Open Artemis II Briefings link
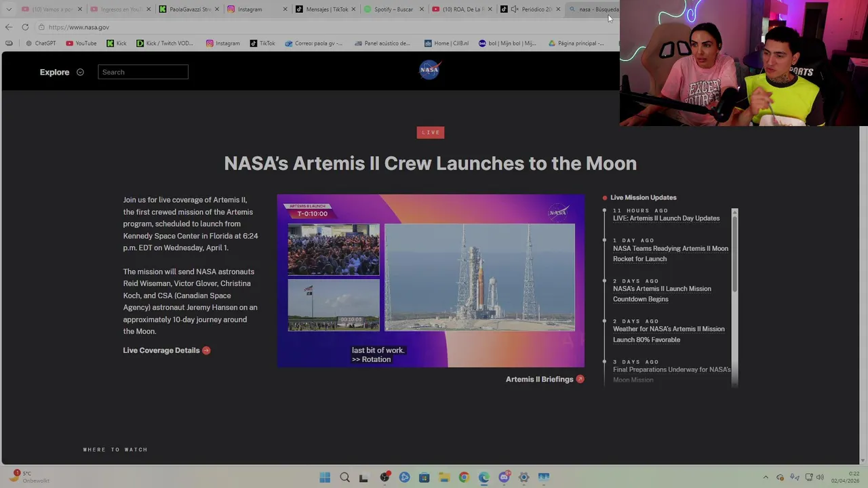868x488 pixels. (539, 379)
